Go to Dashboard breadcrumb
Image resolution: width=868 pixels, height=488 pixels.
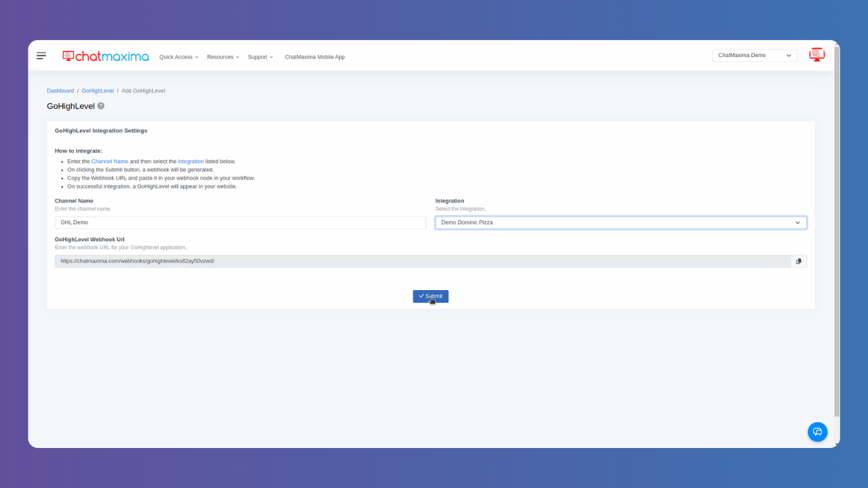(60, 91)
